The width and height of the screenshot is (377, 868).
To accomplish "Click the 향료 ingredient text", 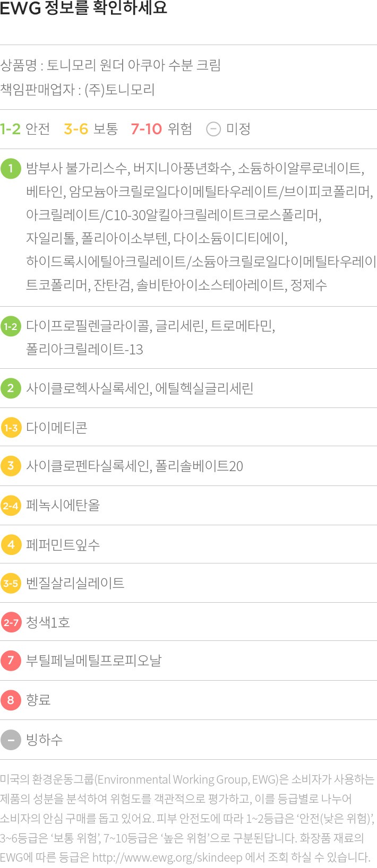I will (38, 700).
